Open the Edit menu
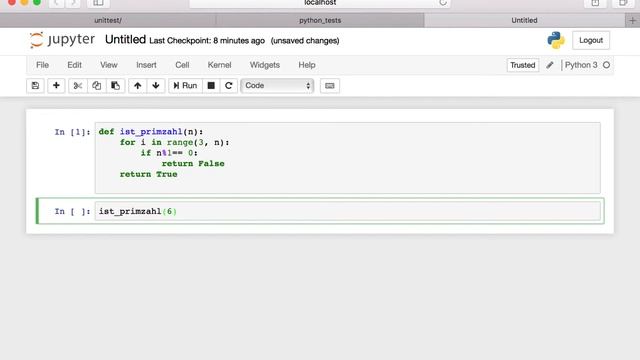The width and height of the screenshot is (640, 360). click(x=74, y=65)
